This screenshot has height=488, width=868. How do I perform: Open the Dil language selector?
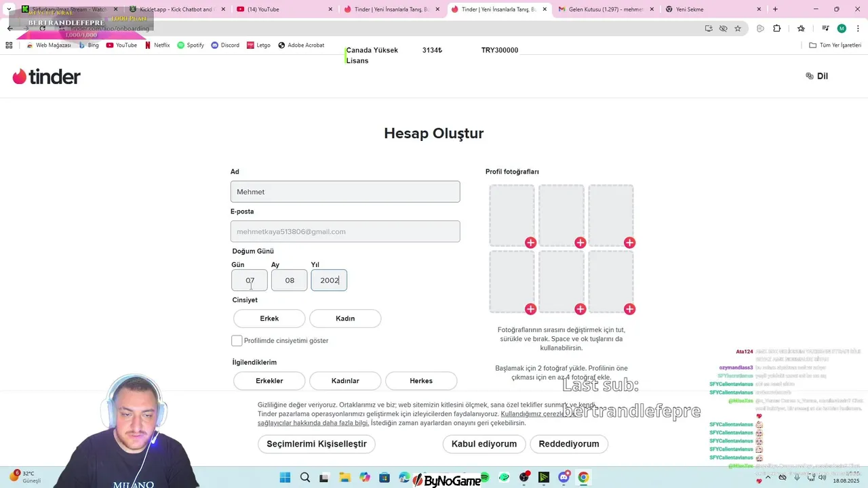pyautogui.click(x=816, y=76)
